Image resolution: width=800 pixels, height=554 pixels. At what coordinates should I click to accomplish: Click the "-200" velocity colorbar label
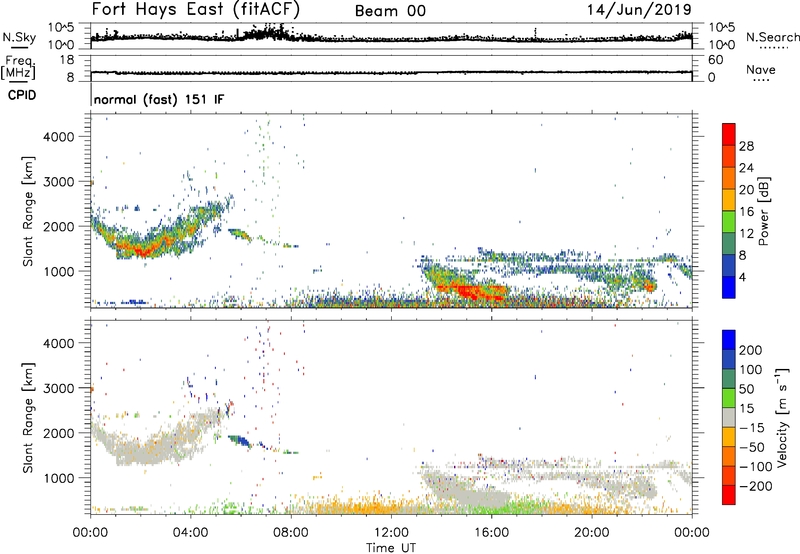(x=755, y=486)
